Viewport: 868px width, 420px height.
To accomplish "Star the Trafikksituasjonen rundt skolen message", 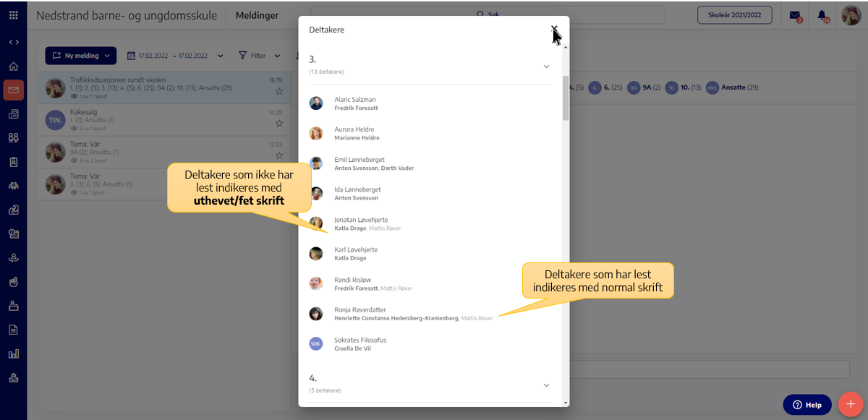I will [278, 92].
